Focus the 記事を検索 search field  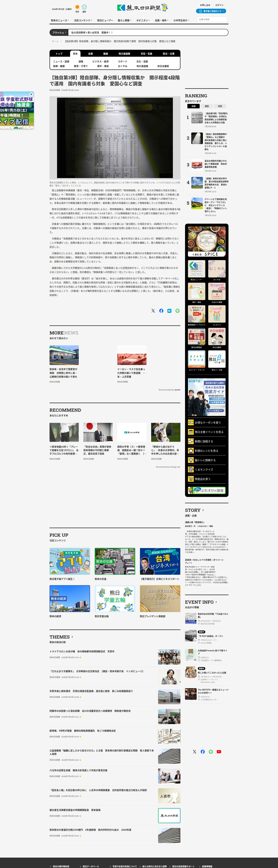click(x=212, y=20)
